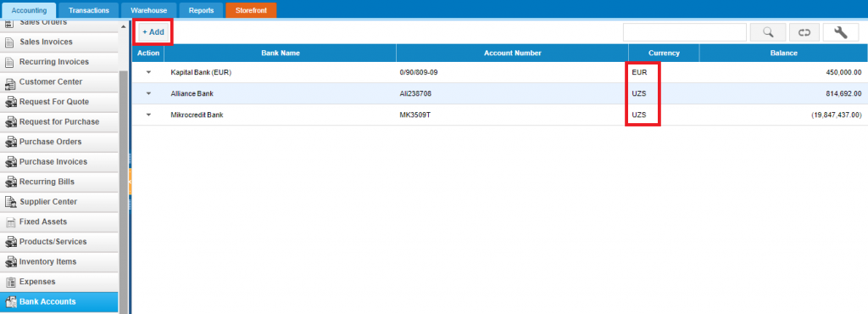This screenshot has width=868, height=314.
Task: Select the Fixed Assets sidebar icon
Action: click(10, 222)
